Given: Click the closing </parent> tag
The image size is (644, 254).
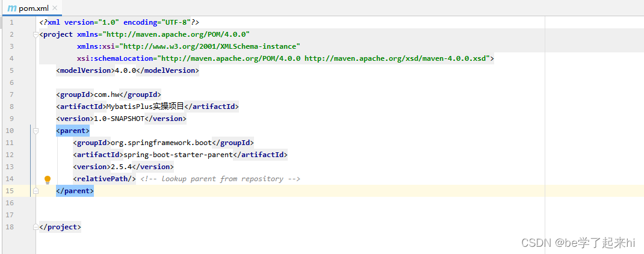Looking at the screenshot, I should (x=75, y=191).
